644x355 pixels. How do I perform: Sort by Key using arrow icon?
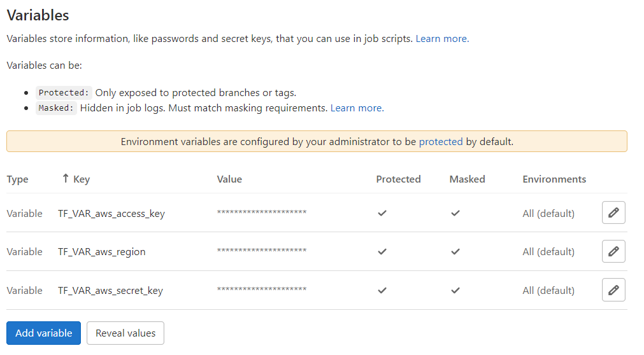[66, 179]
